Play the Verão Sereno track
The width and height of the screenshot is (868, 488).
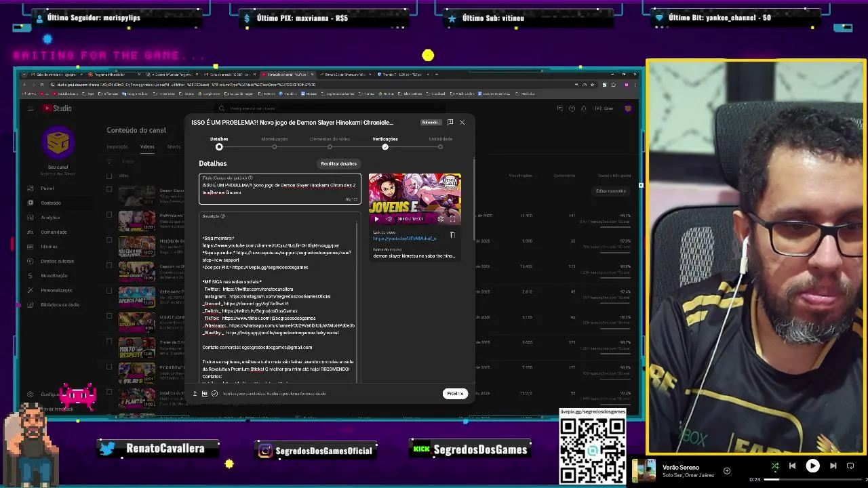coord(812,466)
